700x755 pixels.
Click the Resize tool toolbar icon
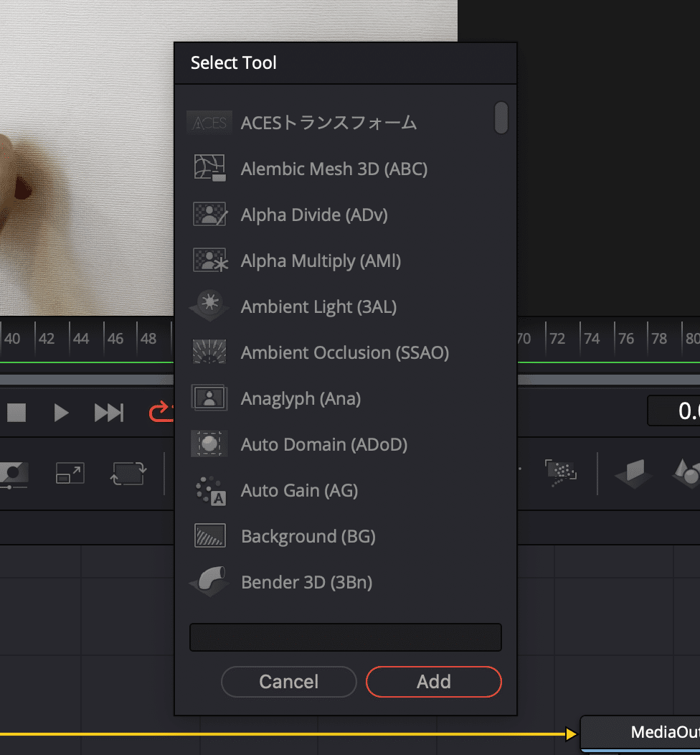coord(70,473)
